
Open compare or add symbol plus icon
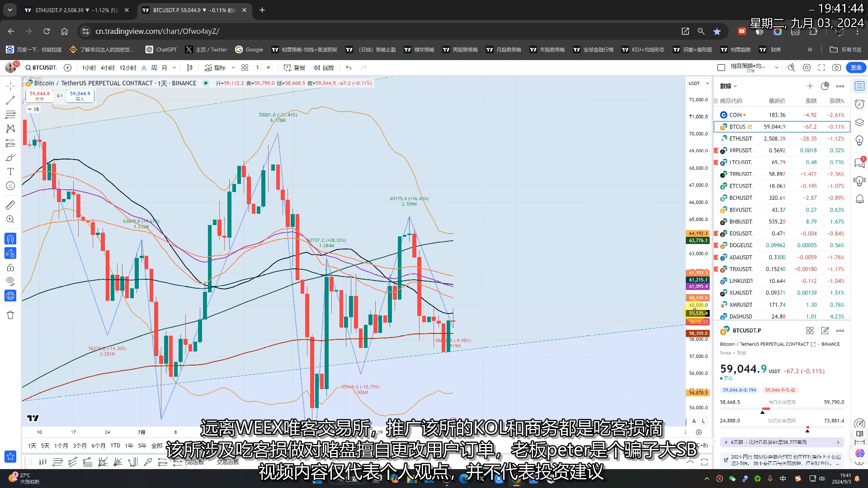68,68
